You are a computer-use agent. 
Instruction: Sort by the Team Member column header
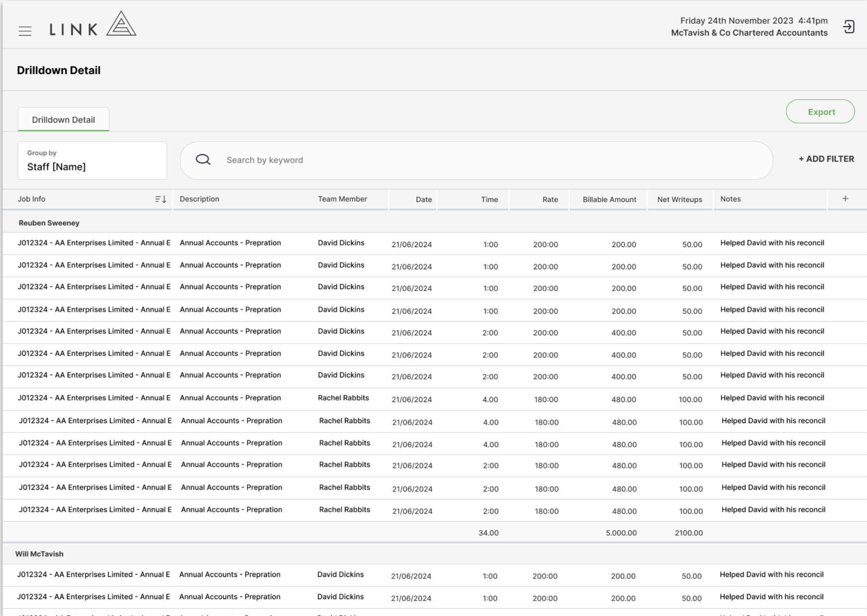(x=342, y=199)
